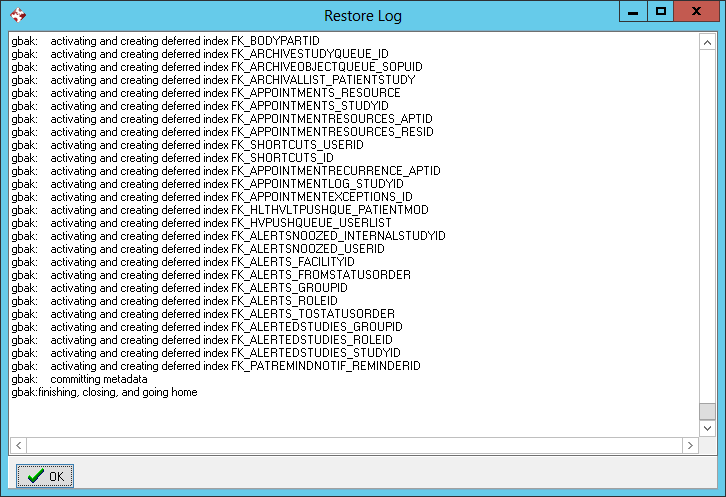Click the vertical scrollbar thumb
This screenshot has height=497, width=726.
coord(707,411)
